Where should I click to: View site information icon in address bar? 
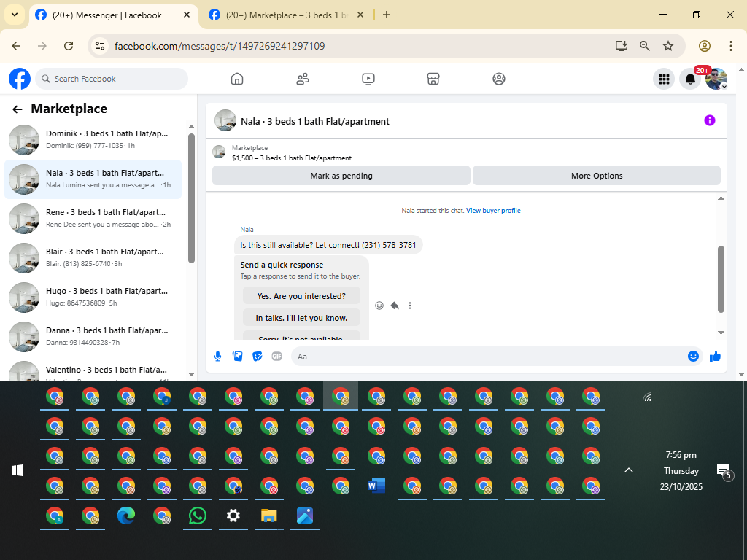click(99, 46)
